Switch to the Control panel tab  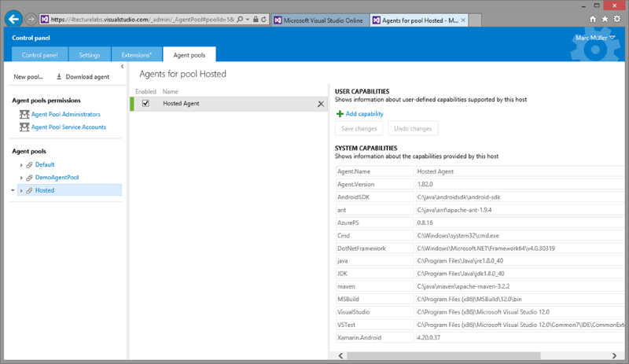[40, 54]
